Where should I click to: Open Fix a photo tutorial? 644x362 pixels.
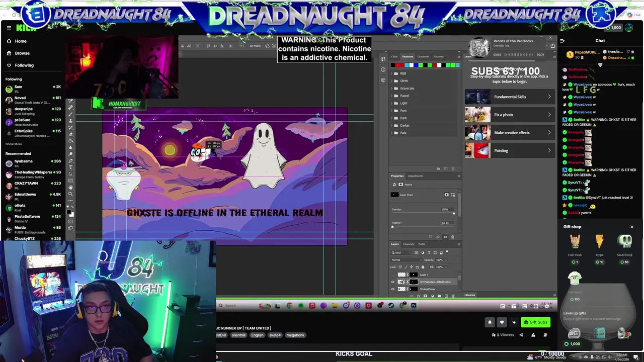(x=510, y=115)
